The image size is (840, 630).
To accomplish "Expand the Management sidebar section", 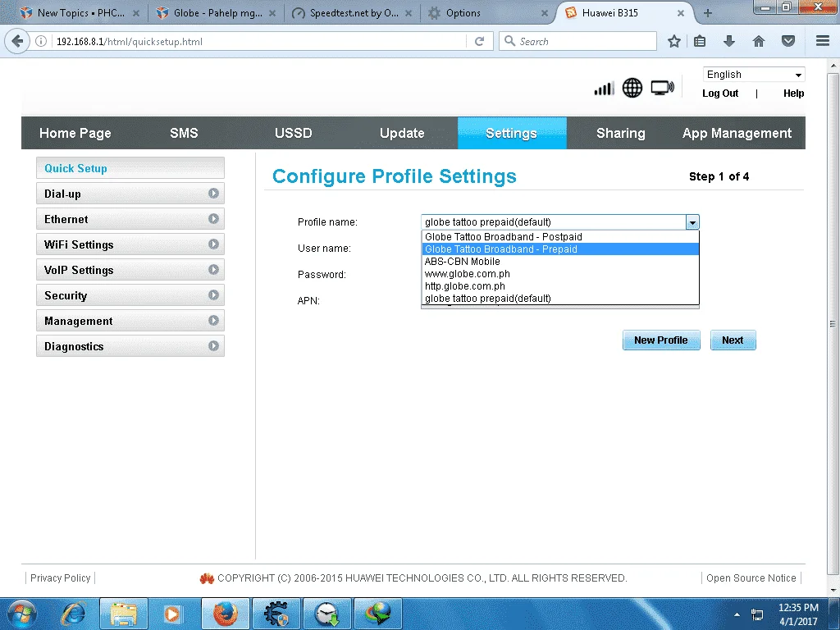I will (x=130, y=321).
